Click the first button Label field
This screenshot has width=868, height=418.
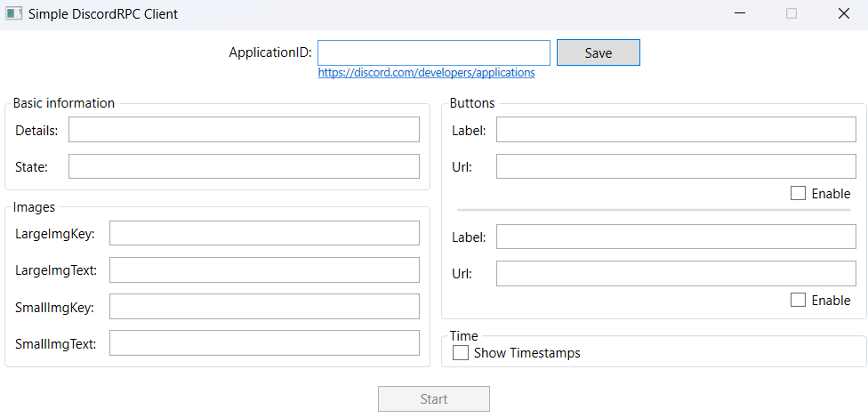[677, 130]
